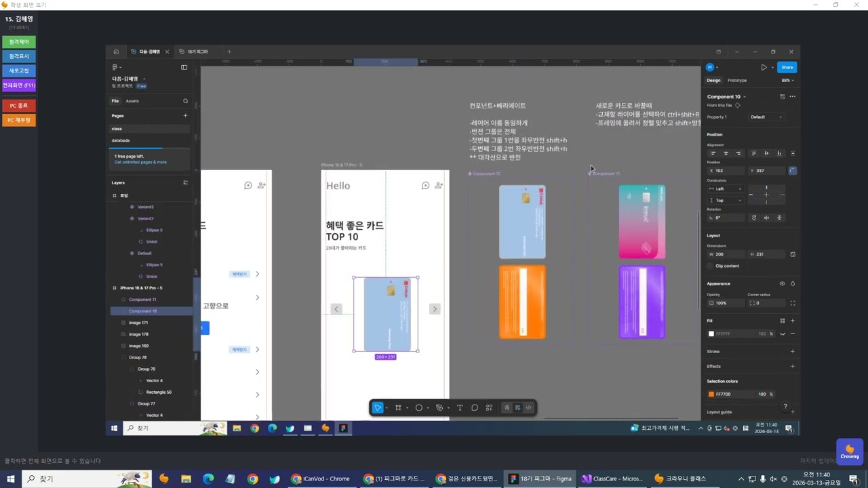Image resolution: width=868 pixels, height=488 pixels.
Task: Switch to the Prototype tab
Action: pos(737,80)
